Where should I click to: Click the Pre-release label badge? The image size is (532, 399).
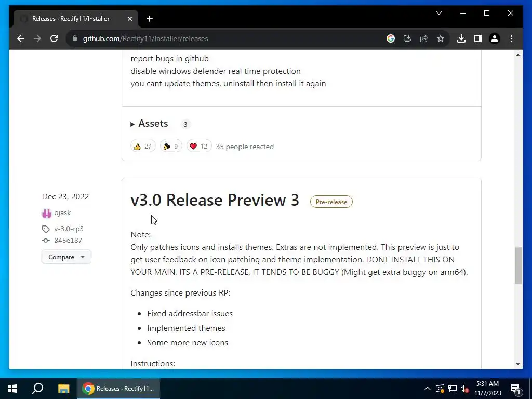(331, 202)
